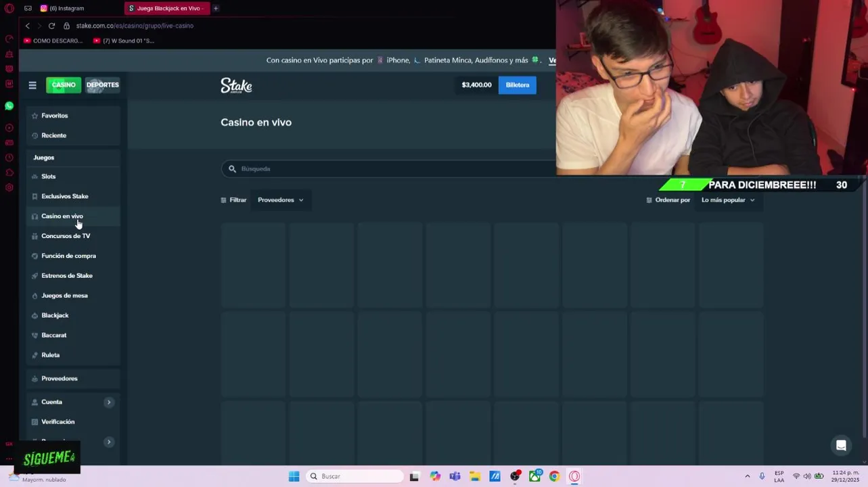Viewport: 868px width, 487px height.
Task: Open Google Chrome from the taskbar
Action: click(x=554, y=476)
